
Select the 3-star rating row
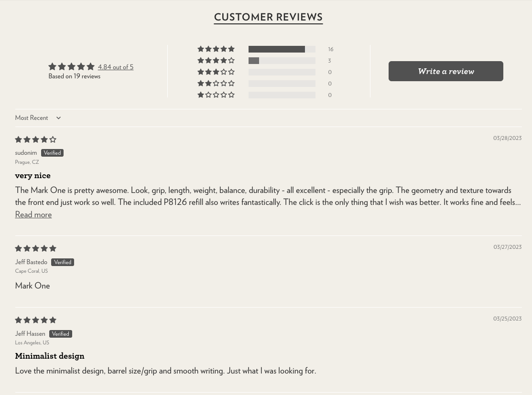[216, 72]
